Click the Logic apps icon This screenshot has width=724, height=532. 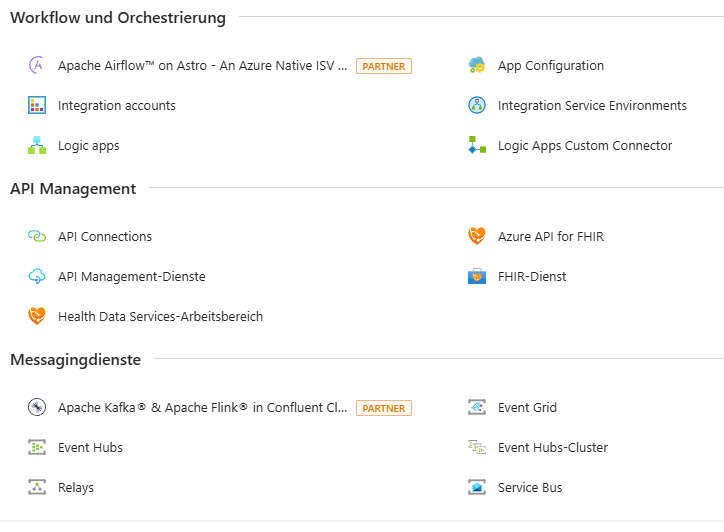37,146
